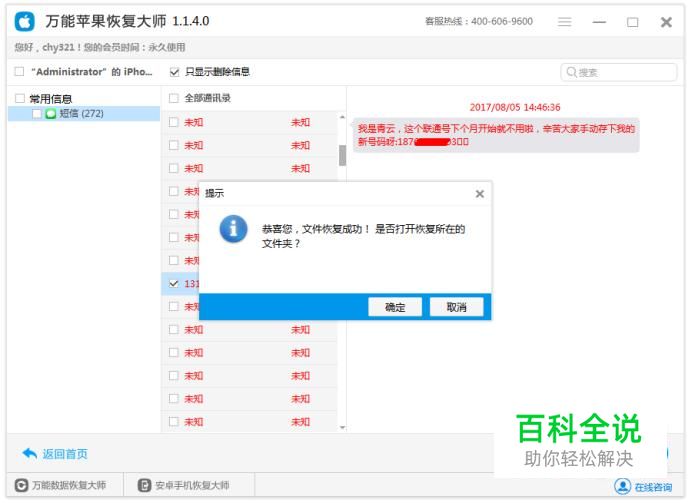Uncheck 只显示删除信息 checkbox

(174, 72)
